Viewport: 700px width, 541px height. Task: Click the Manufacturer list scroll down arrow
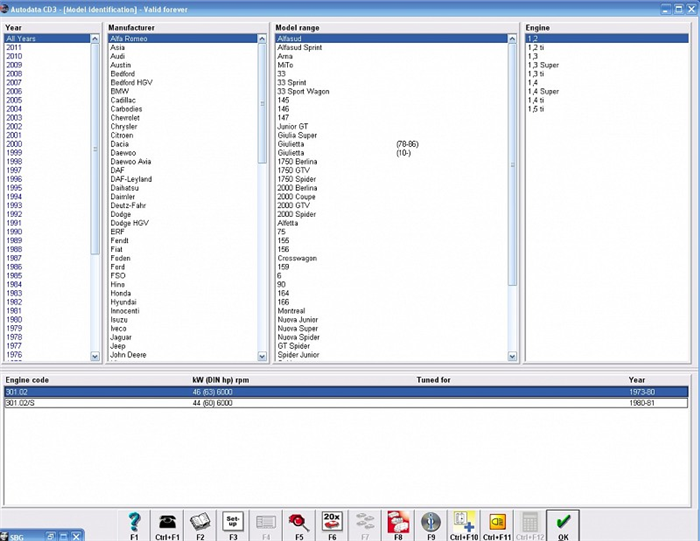click(262, 356)
